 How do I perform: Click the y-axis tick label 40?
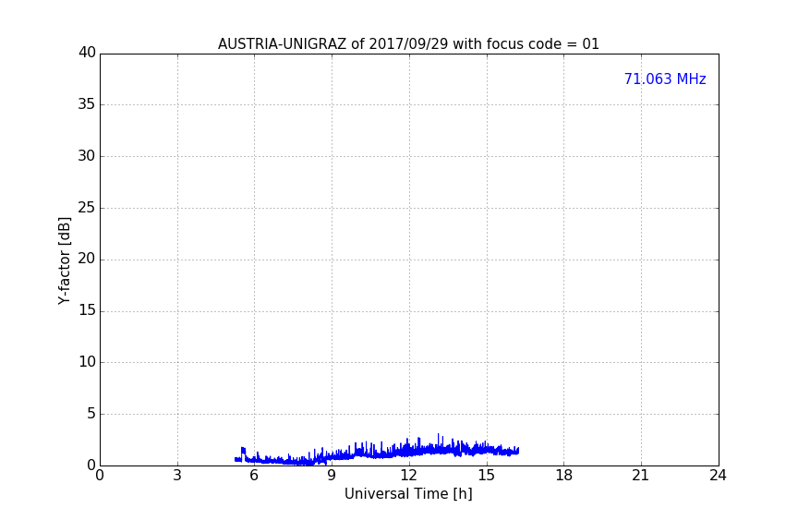tap(87, 53)
